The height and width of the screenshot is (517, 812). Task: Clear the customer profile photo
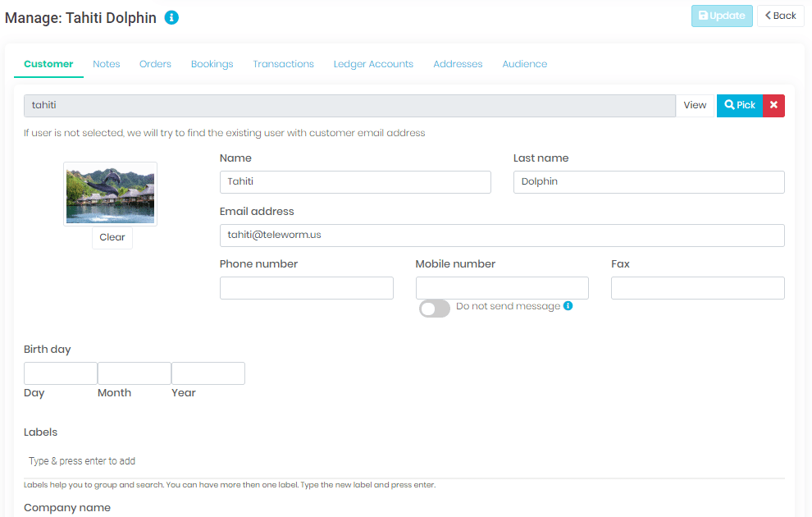point(112,237)
